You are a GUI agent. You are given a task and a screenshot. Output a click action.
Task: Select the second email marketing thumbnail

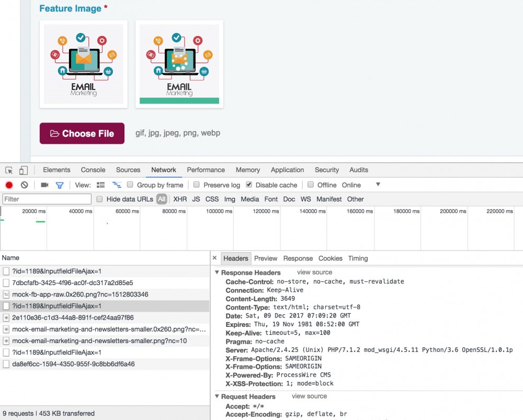179,64
